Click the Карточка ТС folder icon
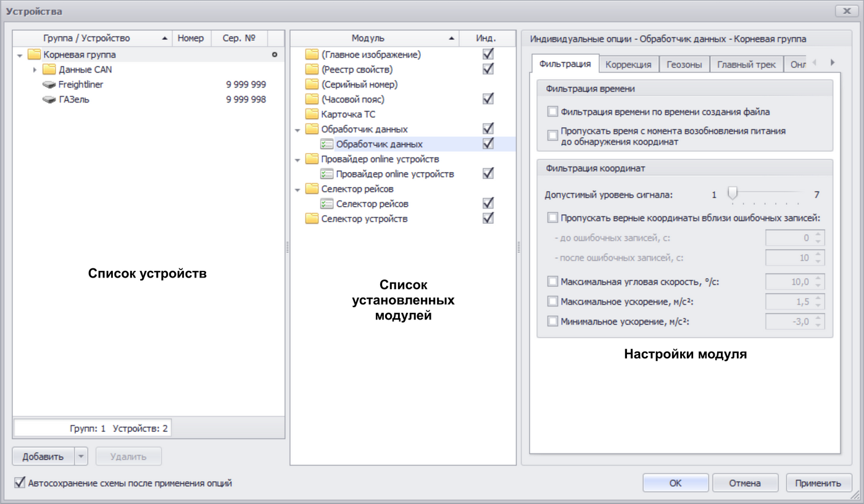Image resolution: width=864 pixels, height=504 pixels. [312, 114]
